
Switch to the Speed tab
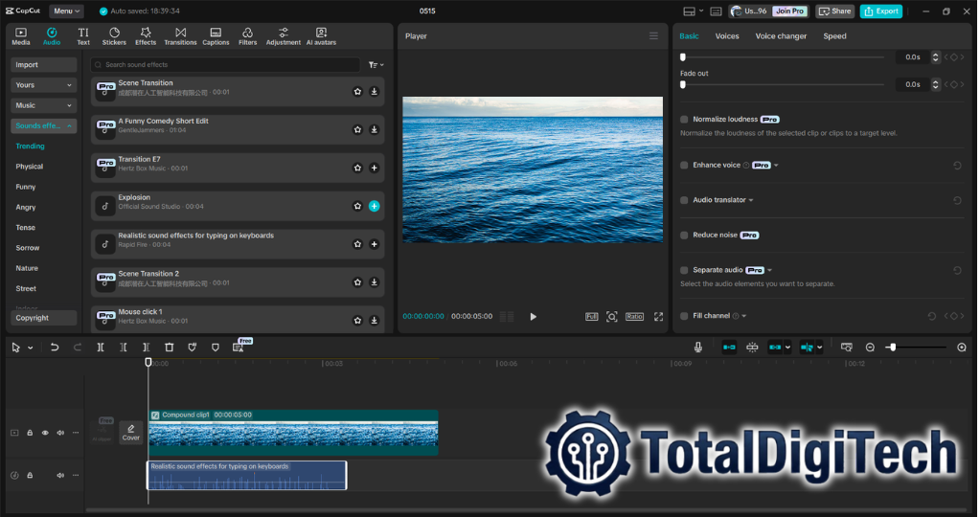pyautogui.click(x=834, y=36)
